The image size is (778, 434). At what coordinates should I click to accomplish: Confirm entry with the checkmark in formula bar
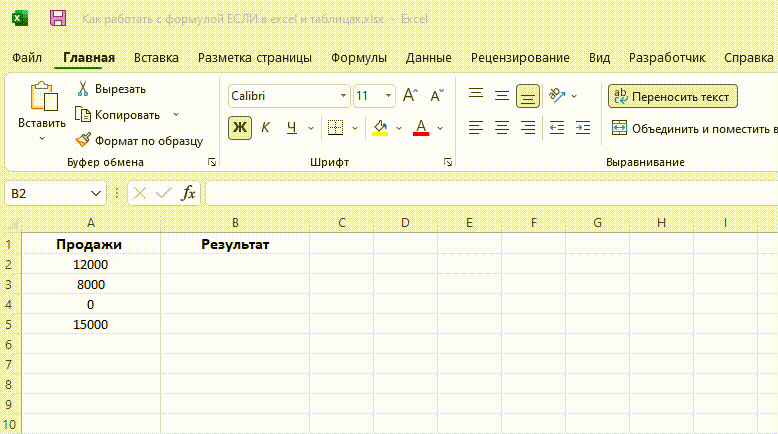pyautogui.click(x=164, y=193)
